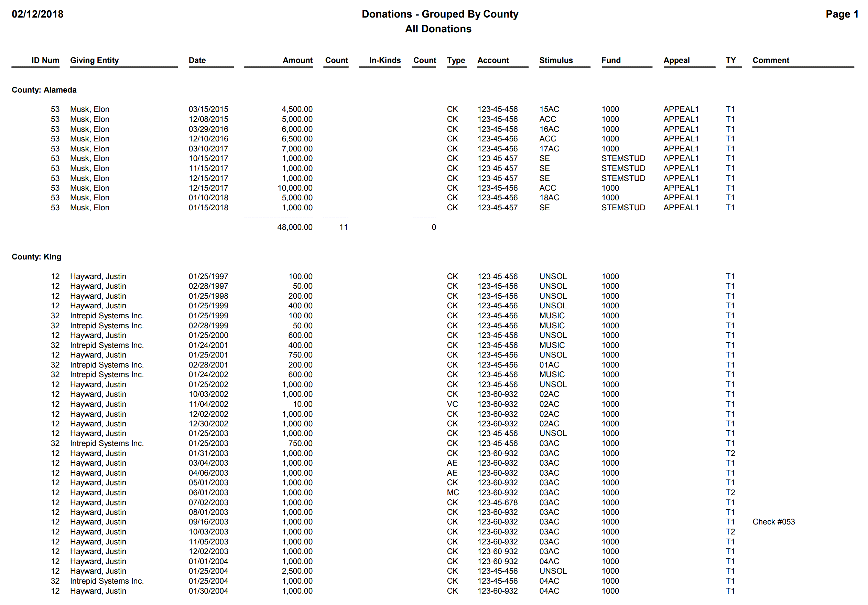This screenshot has width=868, height=605.
Task: Click the Fund column header
Action: [x=611, y=61]
